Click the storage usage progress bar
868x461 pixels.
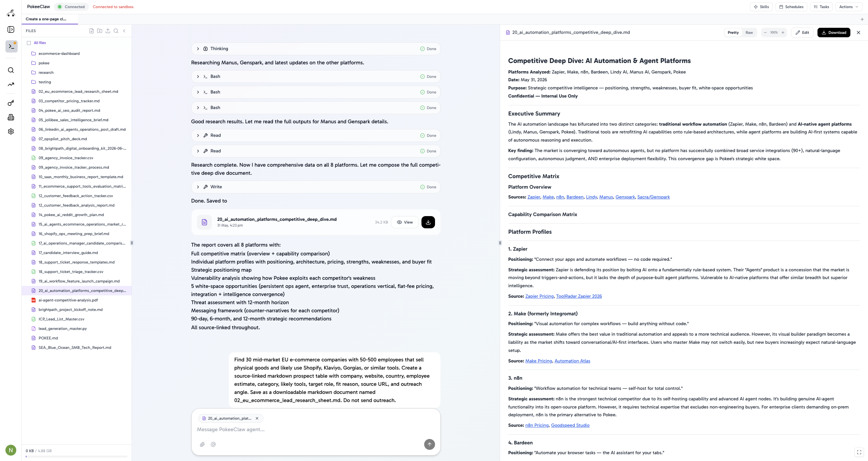[77, 457]
